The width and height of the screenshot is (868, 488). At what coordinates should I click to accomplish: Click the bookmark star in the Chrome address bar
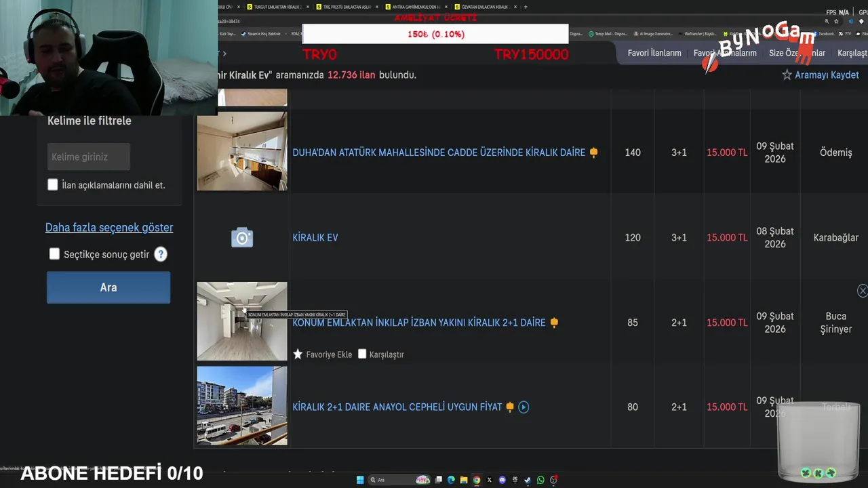[836, 21]
